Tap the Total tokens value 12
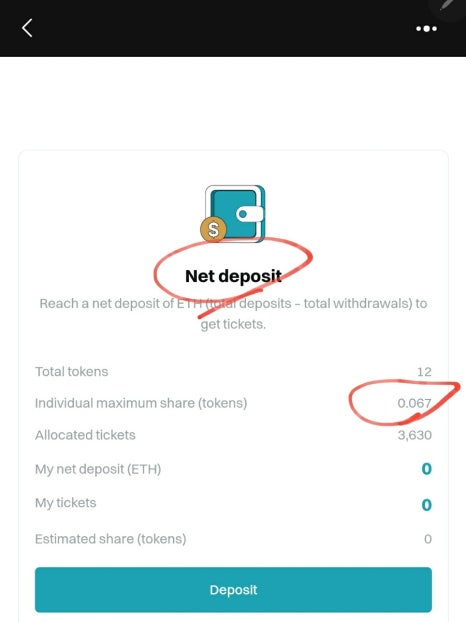 (x=424, y=372)
